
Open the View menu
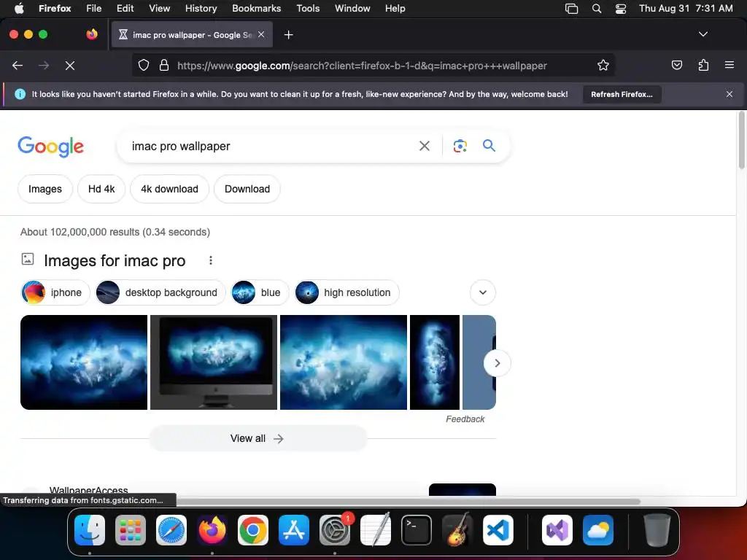pos(159,8)
